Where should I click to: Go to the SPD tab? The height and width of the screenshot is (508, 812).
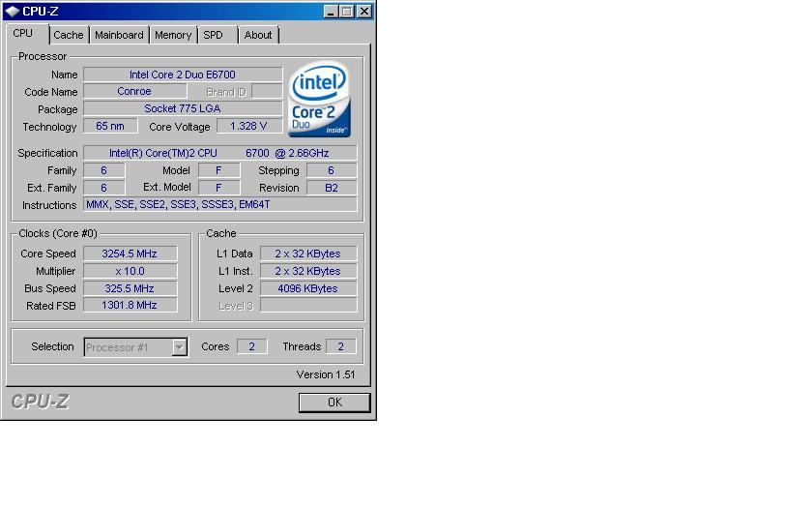[x=213, y=35]
